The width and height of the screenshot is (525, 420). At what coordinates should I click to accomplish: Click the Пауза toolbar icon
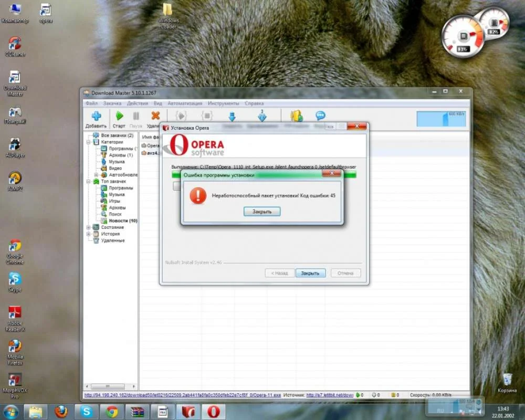(x=136, y=116)
